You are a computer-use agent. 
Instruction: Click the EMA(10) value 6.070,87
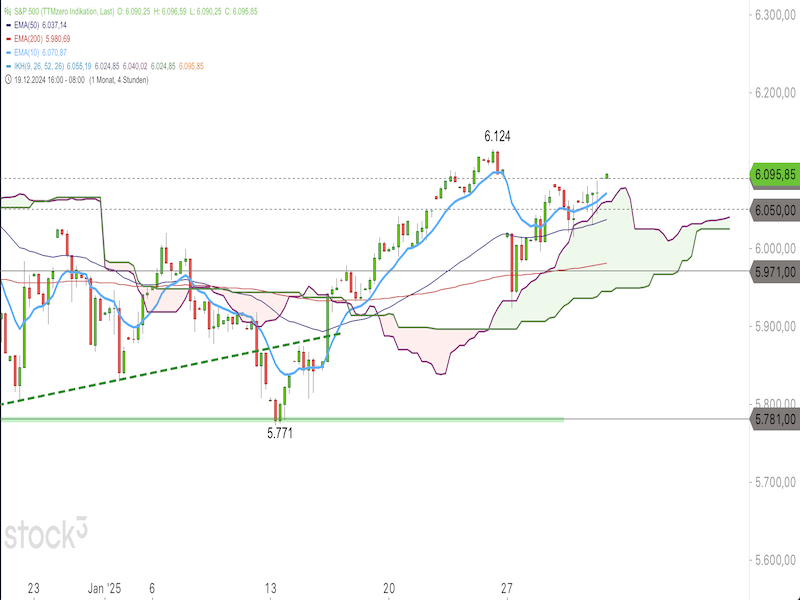pos(54,53)
